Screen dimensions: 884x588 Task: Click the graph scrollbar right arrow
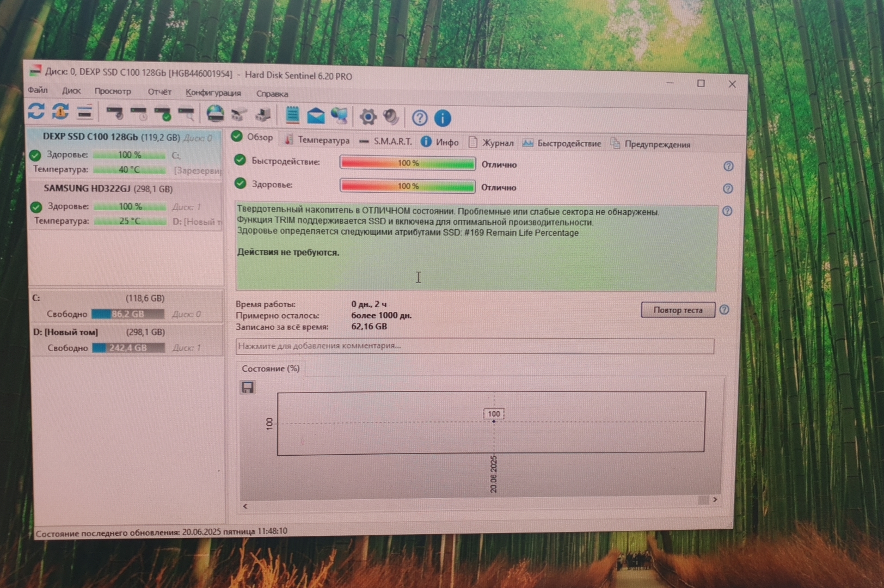(715, 499)
